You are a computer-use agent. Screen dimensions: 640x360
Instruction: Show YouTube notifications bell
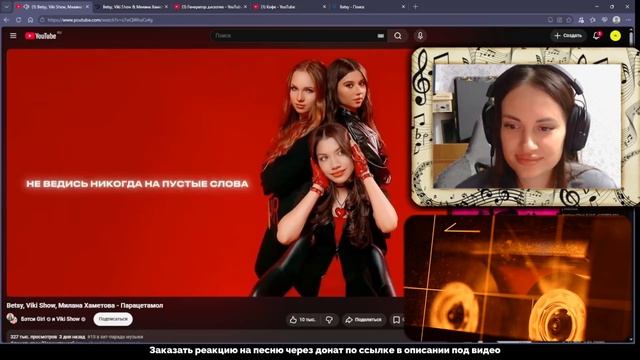coord(596,36)
